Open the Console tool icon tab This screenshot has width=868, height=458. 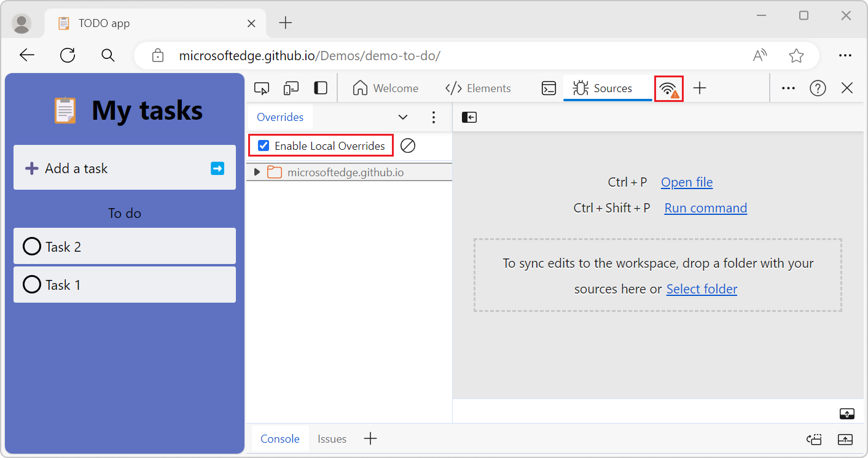pyautogui.click(x=549, y=88)
